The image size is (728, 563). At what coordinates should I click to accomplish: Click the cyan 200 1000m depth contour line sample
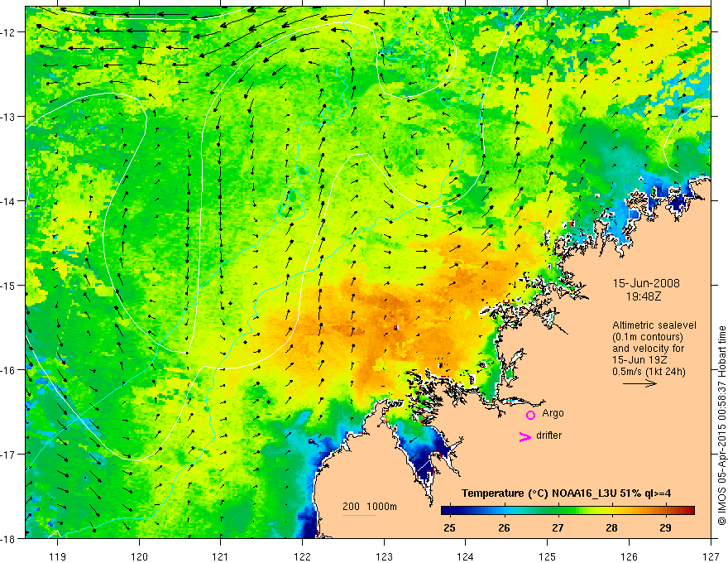click(359, 515)
